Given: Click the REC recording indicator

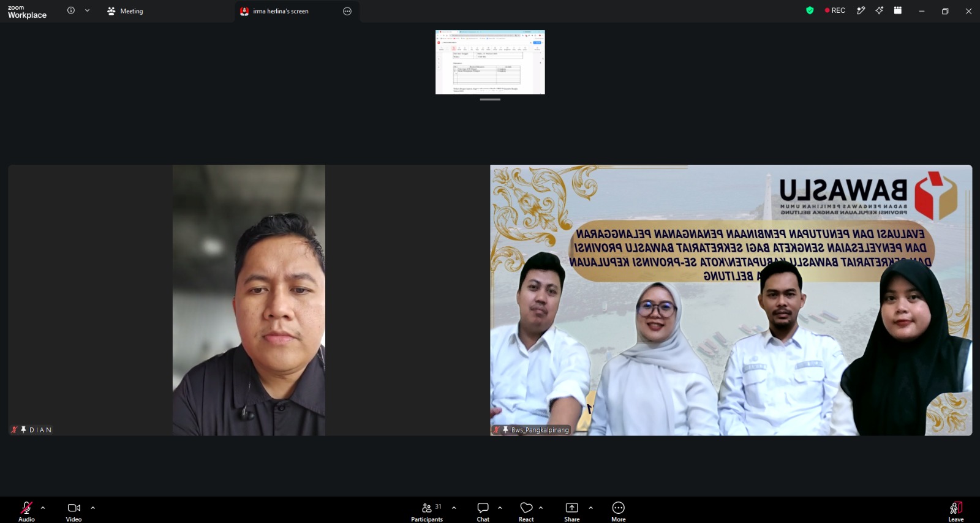Looking at the screenshot, I should [835, 10].
